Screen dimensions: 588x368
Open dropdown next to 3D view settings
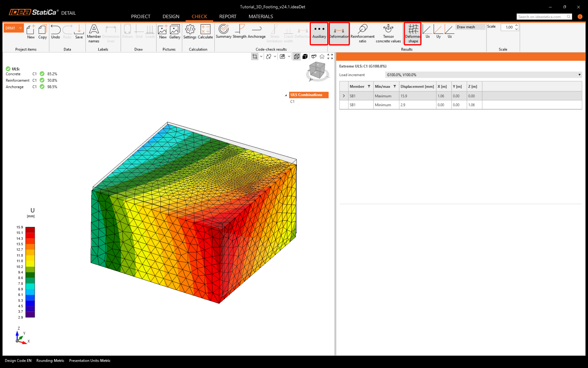coord(289,57)
